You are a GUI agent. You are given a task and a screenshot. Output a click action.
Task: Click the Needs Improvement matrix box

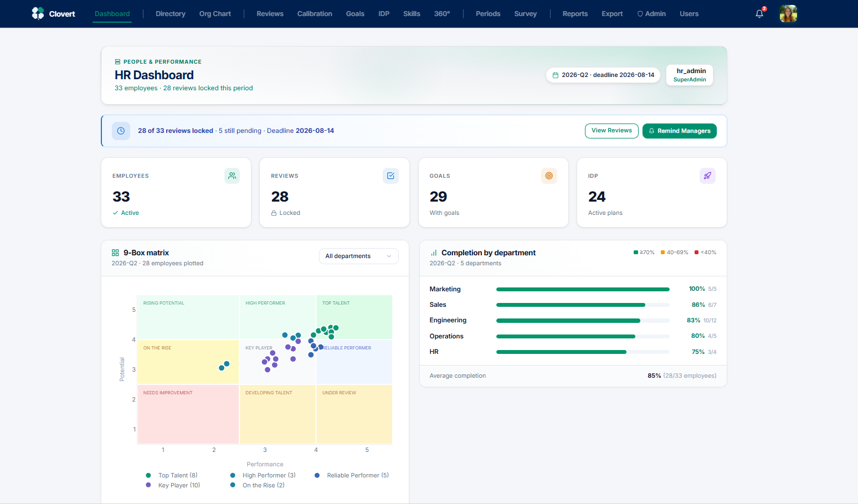pyautogui.click(x=188, y=414)
